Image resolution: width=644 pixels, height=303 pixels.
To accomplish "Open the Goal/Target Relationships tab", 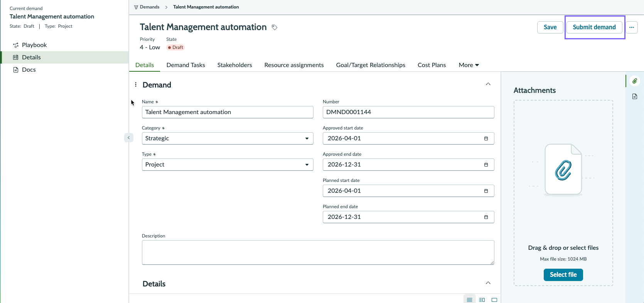I will [x=371, y=65].
